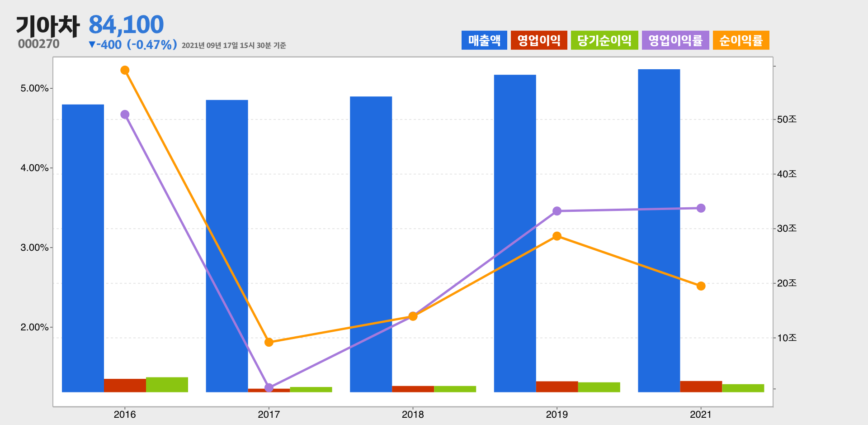Click the 2021 orange net margin point
This screenshot has width=868, height=425.
(701, 286)
